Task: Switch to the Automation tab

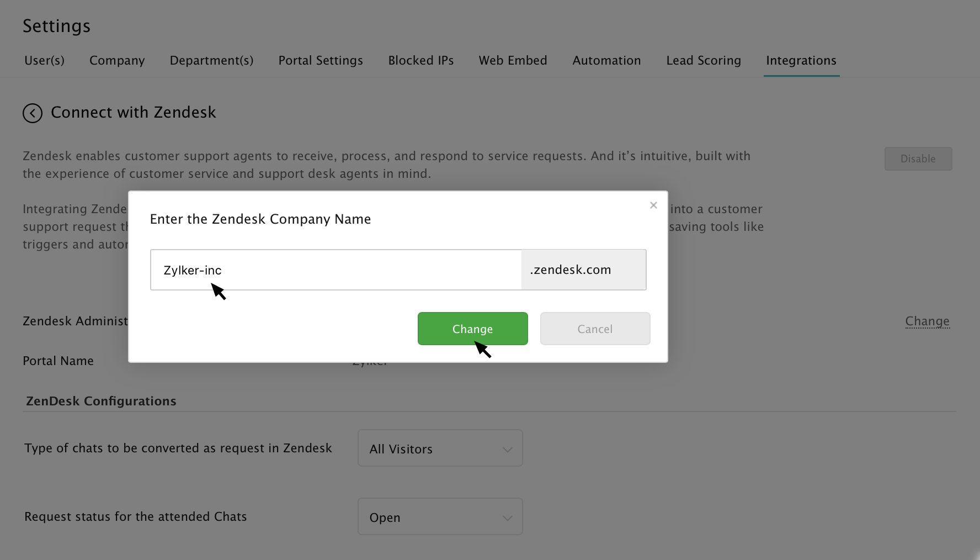Action: [606, 61]
